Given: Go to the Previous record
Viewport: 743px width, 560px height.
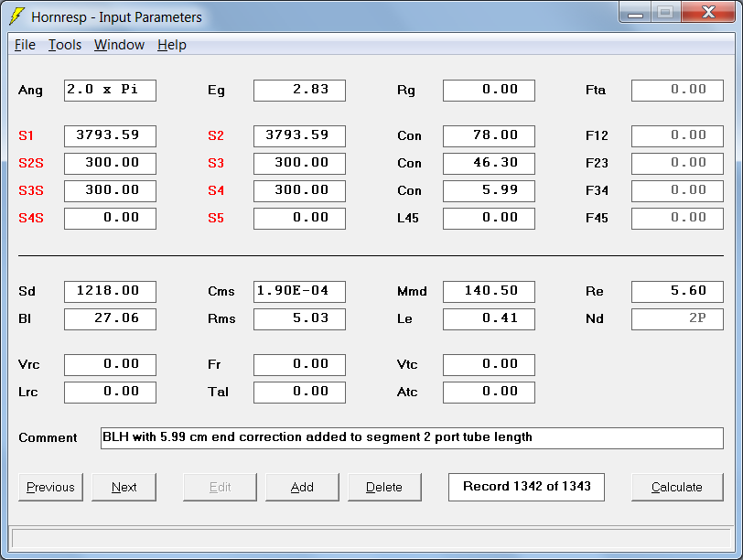Looking at the screenshot, I should tap(50, 487).
